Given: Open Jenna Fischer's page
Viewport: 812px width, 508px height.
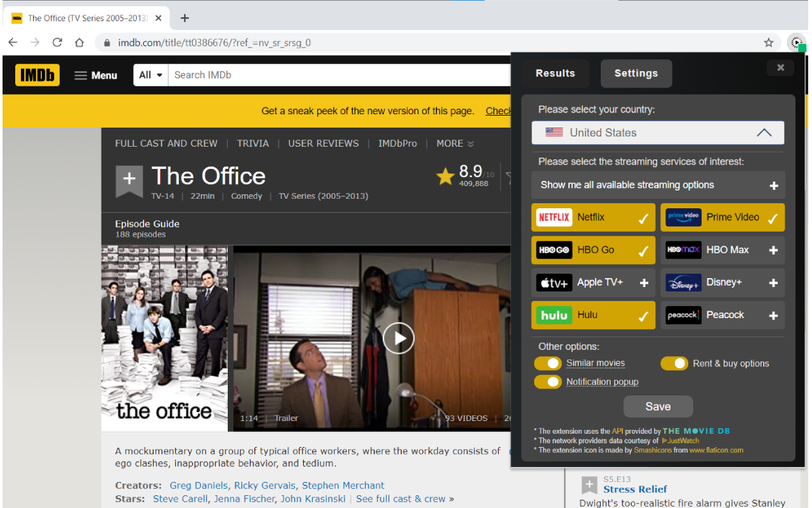Looking at the screenshot, I should point(244,498).
